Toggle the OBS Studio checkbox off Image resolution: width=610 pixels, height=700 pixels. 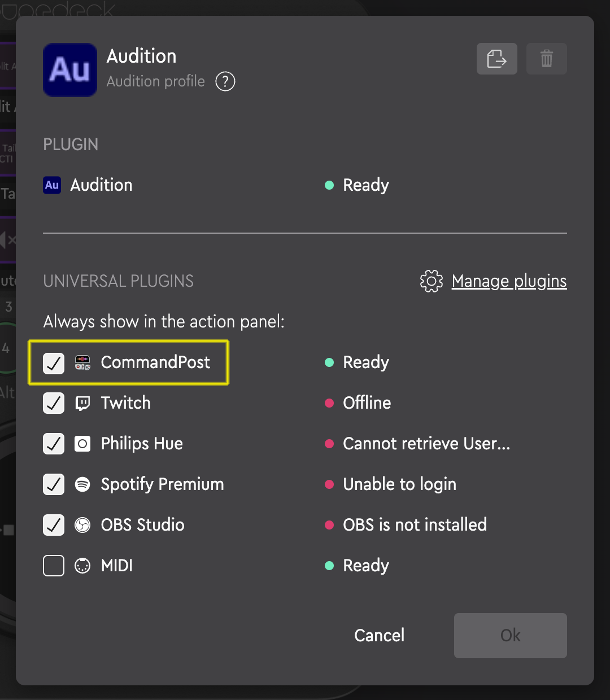click(x=53, y=525)
